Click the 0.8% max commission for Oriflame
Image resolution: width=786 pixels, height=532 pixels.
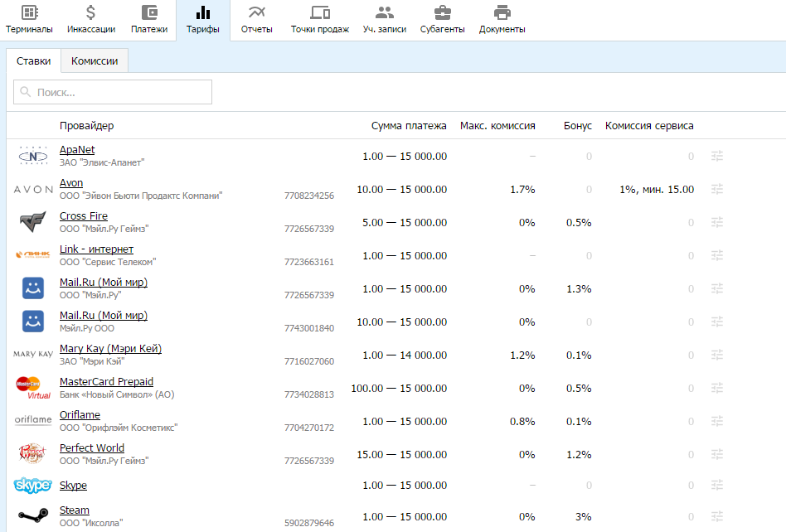[522, 421]
